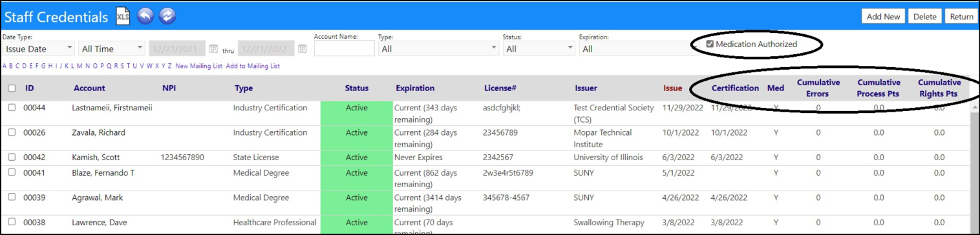Sort by the License# column header
The width and height of the screenshot is (980, 235).
point(500,88)
